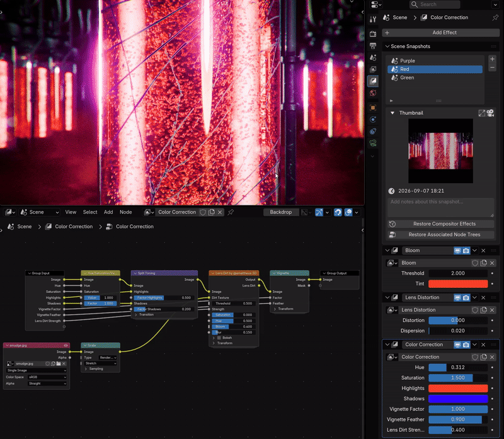Image resolution: width=504 pixels, height=439 pixels.
Task: Open the properties options dropdown beside search
Action: (495, 4)
